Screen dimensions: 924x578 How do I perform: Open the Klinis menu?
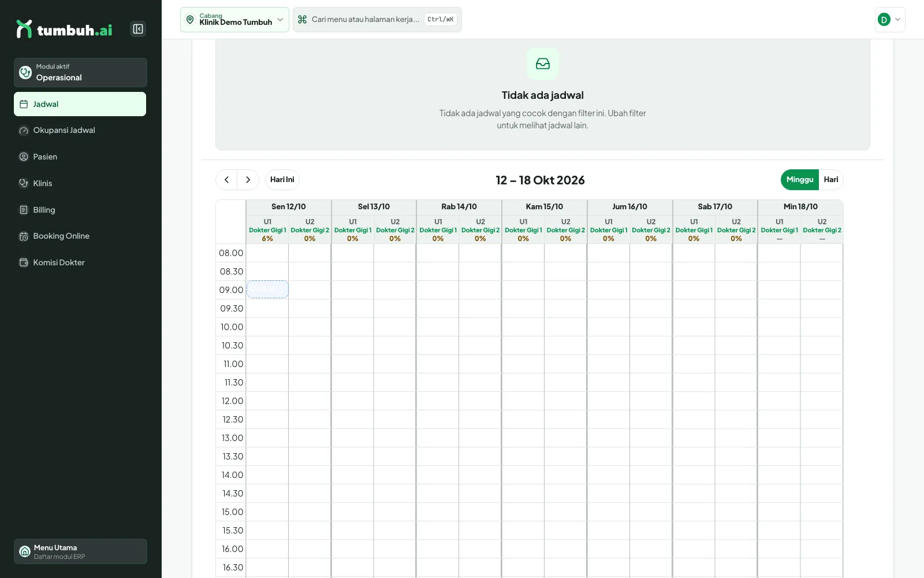[x=80, y=183]
